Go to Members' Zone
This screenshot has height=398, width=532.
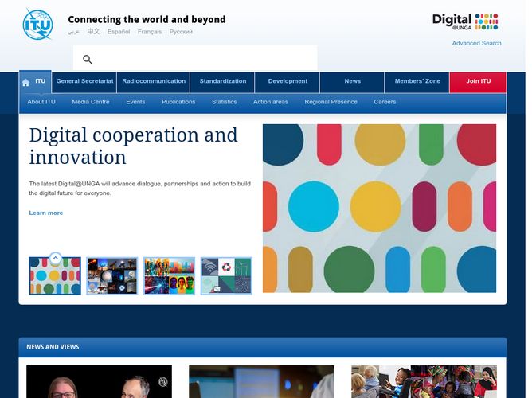point(417,82)
